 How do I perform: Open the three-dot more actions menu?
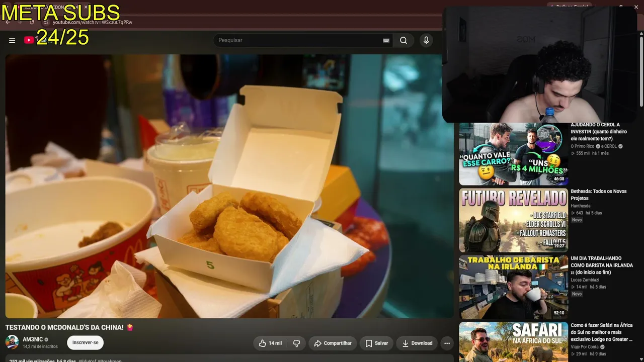[x=447, y=343]
